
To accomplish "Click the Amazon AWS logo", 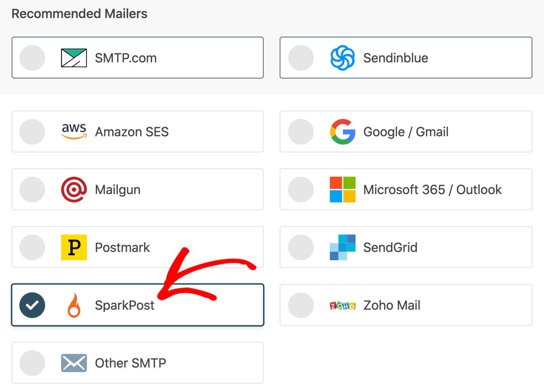I will [x=74, y=132].
